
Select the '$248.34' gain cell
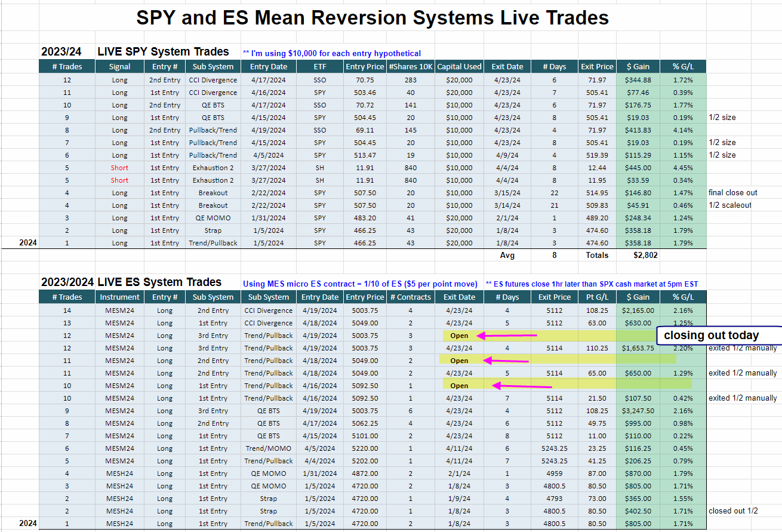[x=638, y=218]
